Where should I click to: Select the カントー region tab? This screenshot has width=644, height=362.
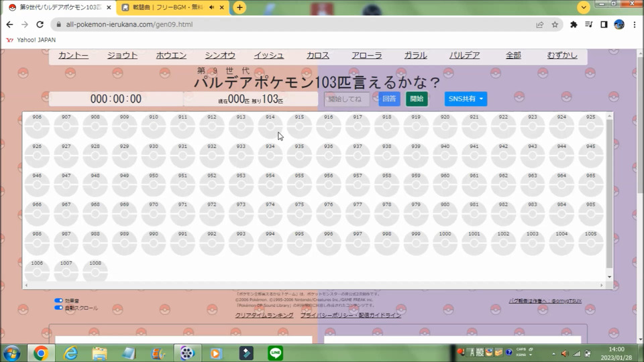click(74, 56)
